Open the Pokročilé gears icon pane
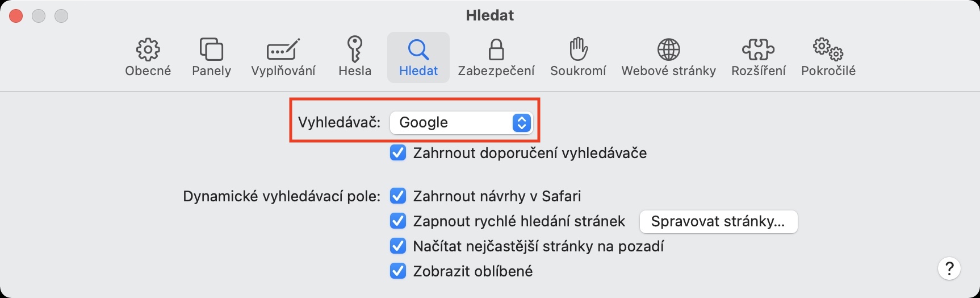The image size is (980, 298). (828, 57)
